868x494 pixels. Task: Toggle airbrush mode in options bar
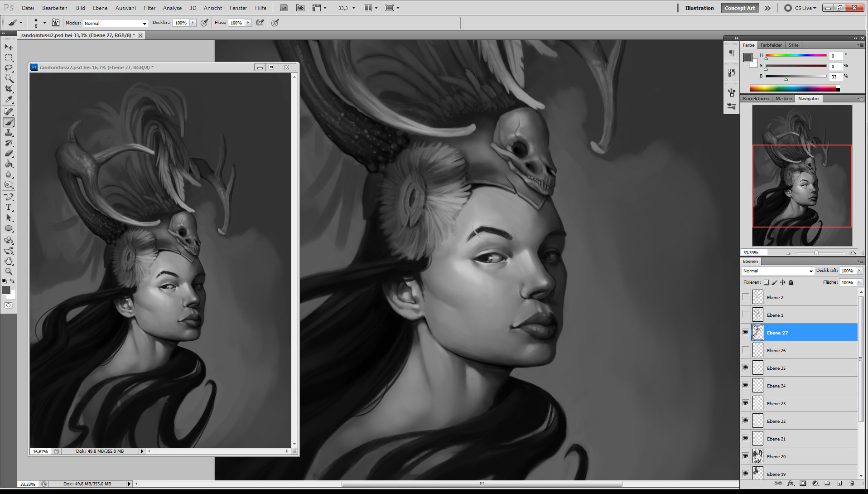pyautogui.click(x=260, y=23)
